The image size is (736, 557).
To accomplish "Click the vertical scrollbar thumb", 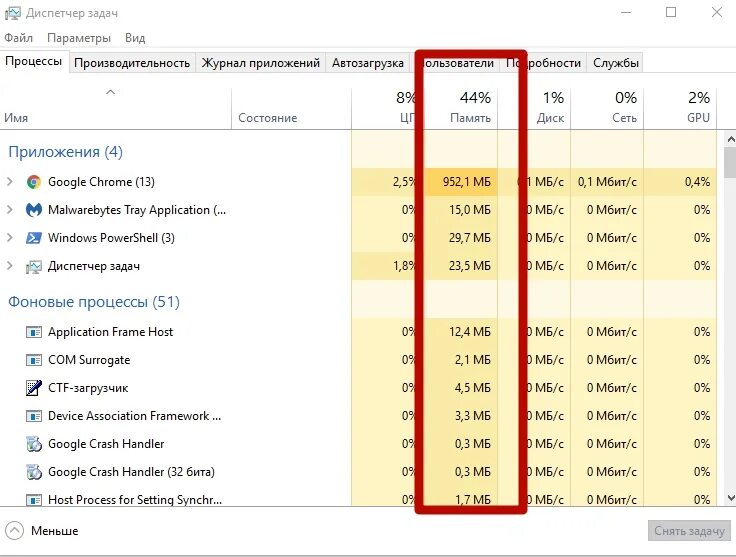I will (730, 162).
